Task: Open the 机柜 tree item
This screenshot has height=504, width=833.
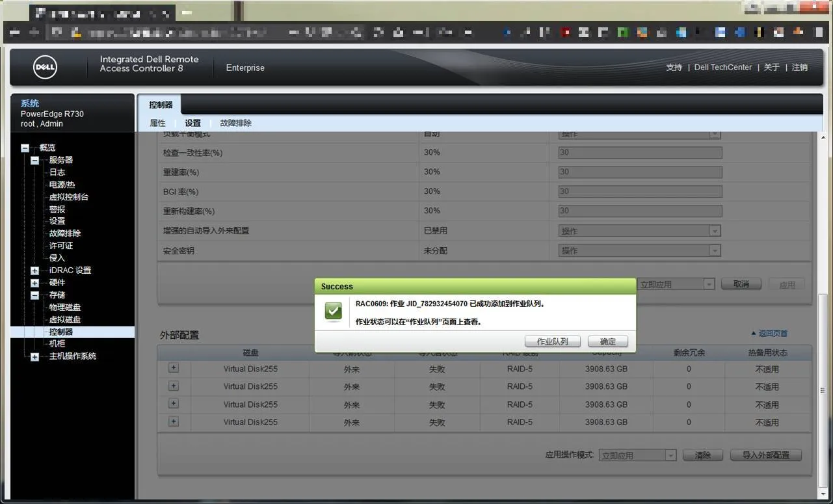Action: [x=57, y=343]
